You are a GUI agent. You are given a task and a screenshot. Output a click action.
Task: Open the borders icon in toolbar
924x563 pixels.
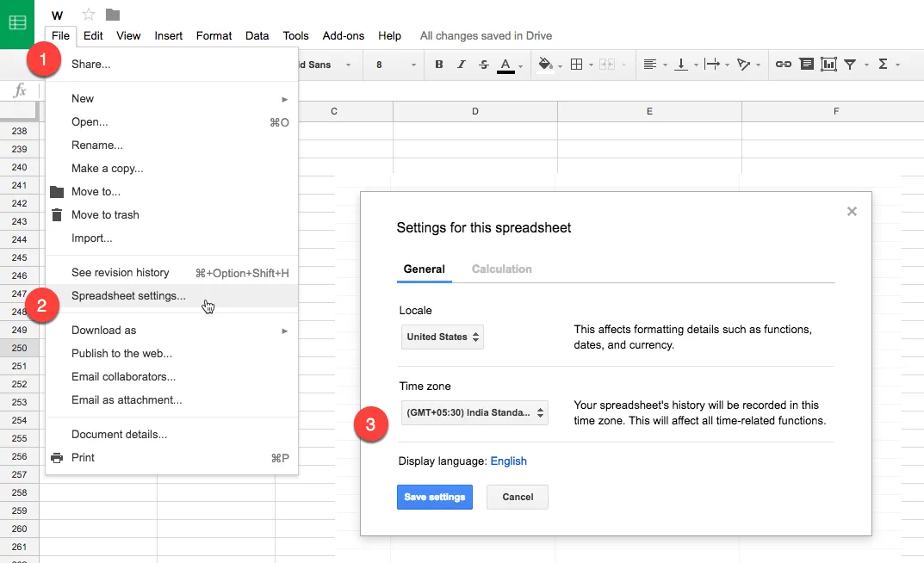pyautogui.click(x=577, y=65)
